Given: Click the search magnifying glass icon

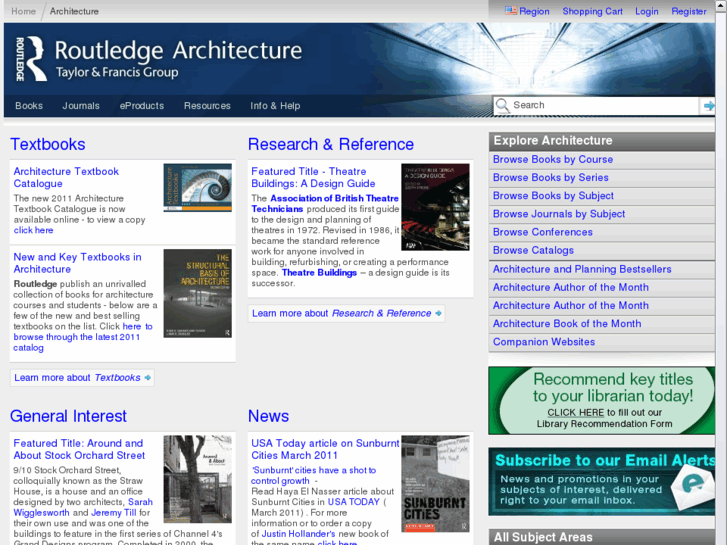Looking at the screenshot, I should tap(502, 105).
